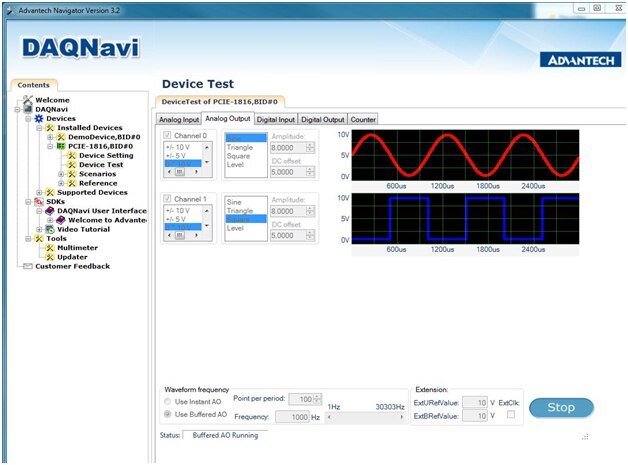The height and width of the screenshot is (465, 628).
Task: Click the DAQNavi computer icon in tree
Action: click(28, 109)
